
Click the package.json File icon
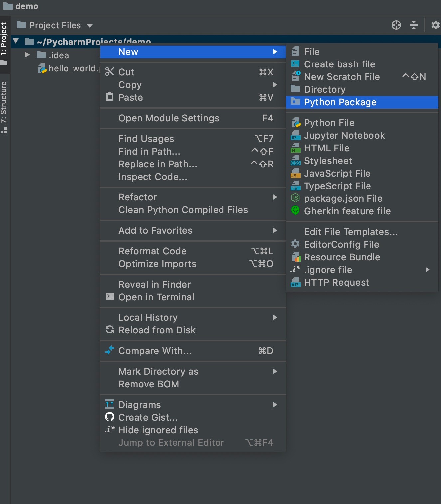[x=295, y=198]
